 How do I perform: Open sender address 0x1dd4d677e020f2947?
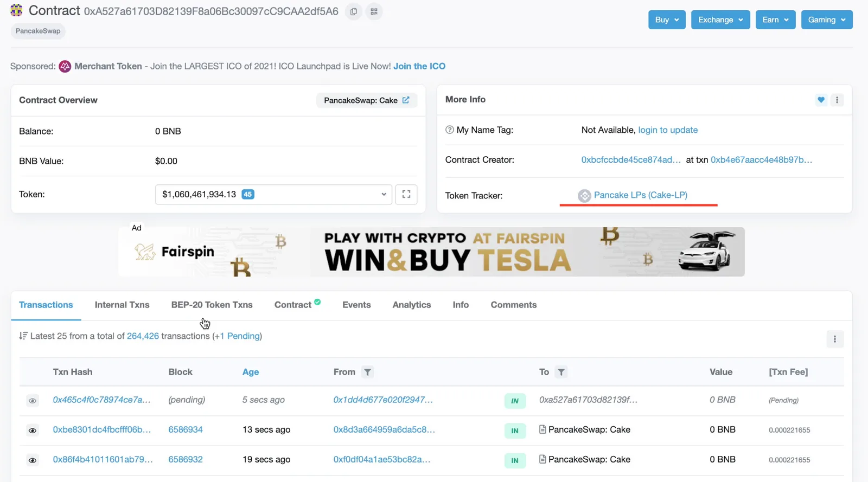pos(383,400)
